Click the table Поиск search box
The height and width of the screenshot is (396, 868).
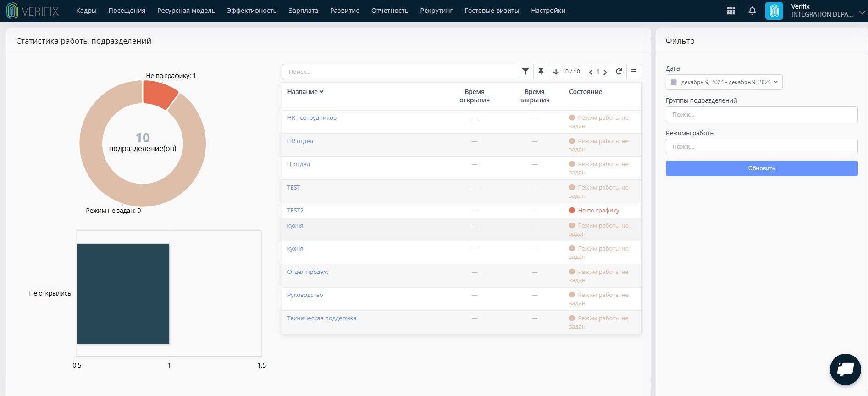pos(400,72)
